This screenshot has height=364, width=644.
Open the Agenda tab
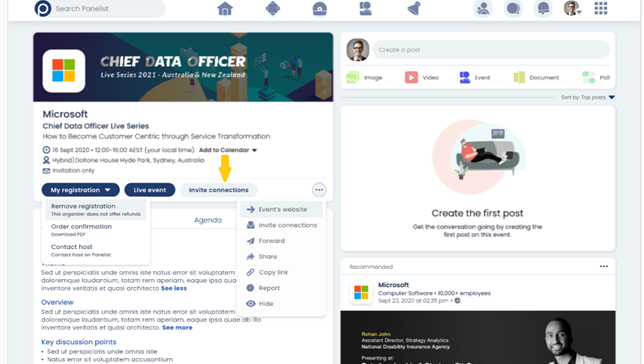pyautogui.click(x=208, y=220)
